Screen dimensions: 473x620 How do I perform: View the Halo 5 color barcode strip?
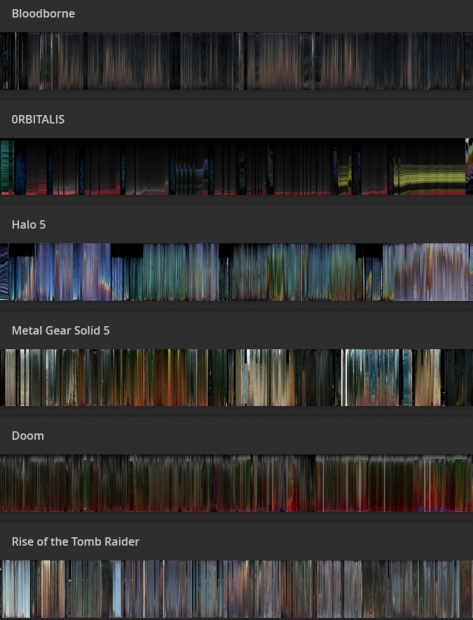pos(236,272)
